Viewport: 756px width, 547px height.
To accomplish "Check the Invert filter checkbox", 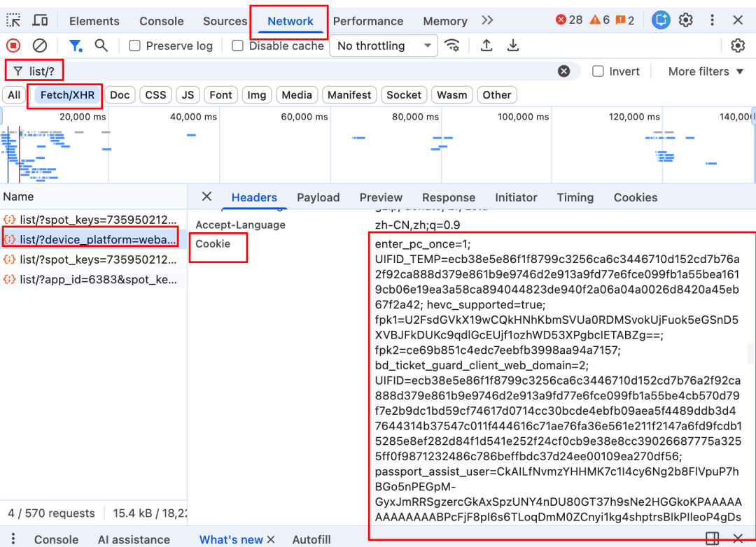I will point(598,71).
